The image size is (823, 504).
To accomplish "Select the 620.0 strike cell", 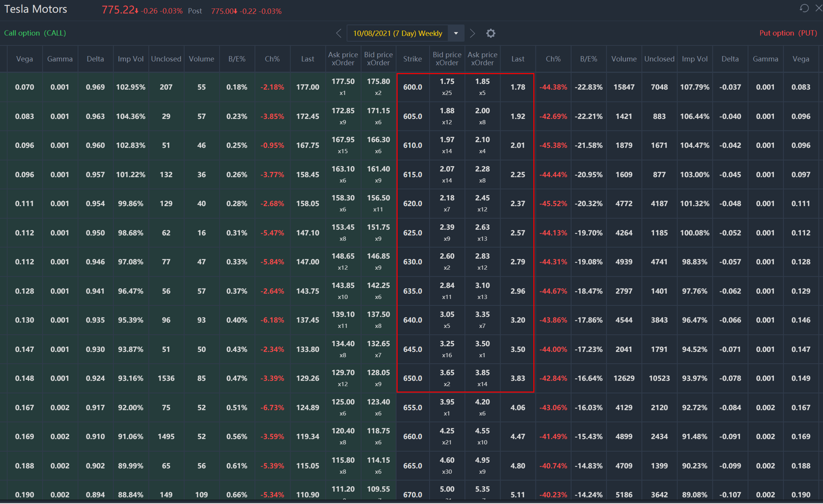I will [412, 203].
